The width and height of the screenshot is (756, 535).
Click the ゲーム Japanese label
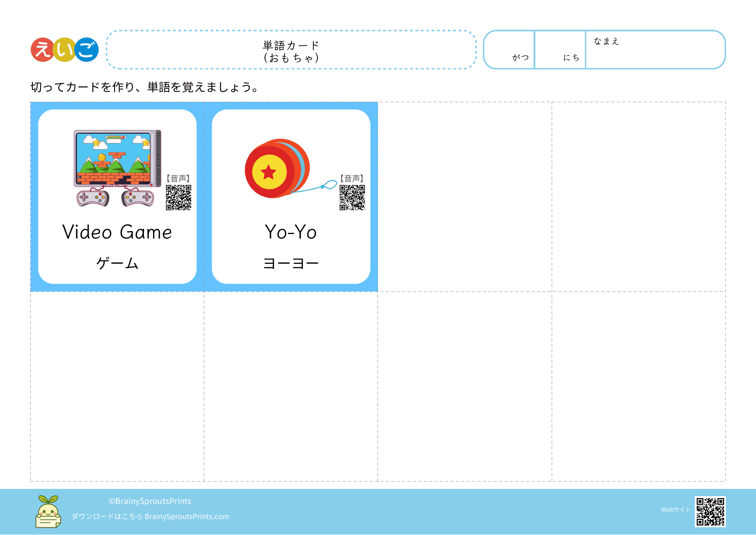coord(117,263)
